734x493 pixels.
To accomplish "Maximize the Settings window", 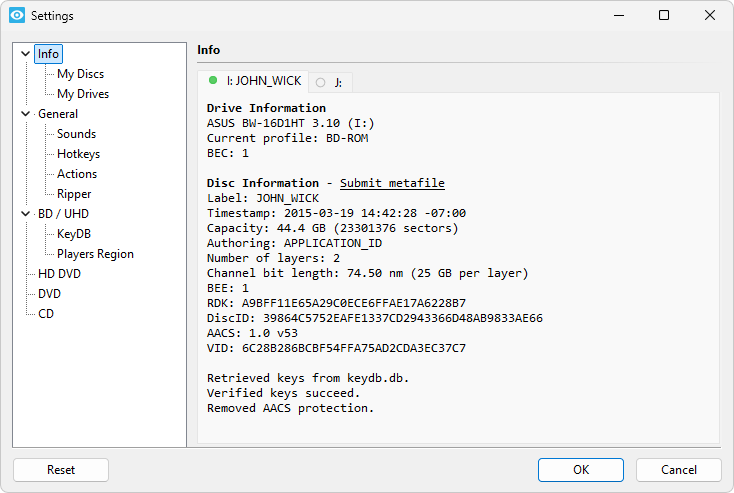I will [664, 16].
